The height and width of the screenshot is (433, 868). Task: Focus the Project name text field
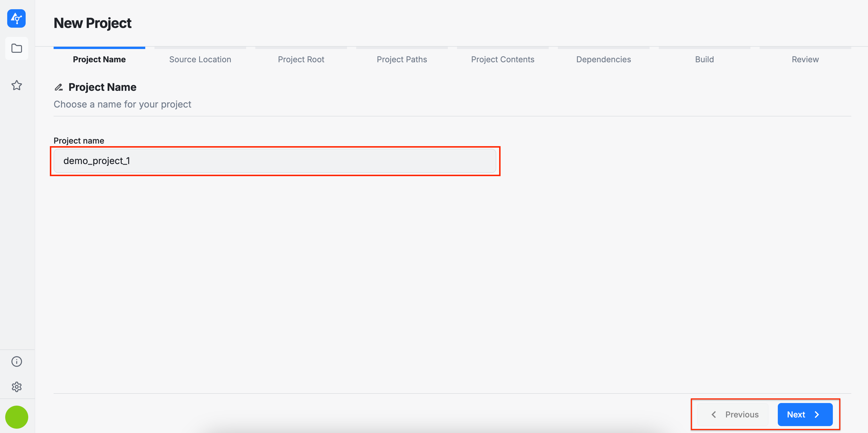(x=275, y=161)
